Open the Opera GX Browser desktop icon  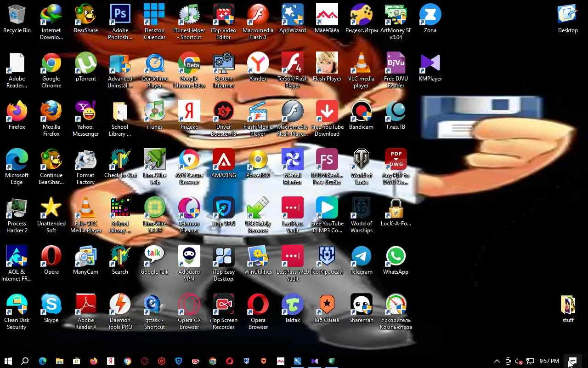click(x=189, y=312)
